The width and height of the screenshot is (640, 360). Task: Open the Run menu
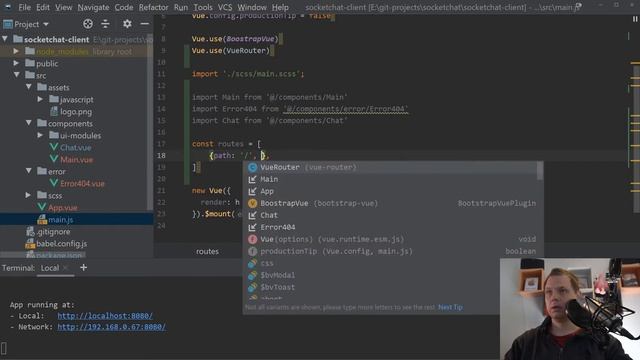[181, 7]
